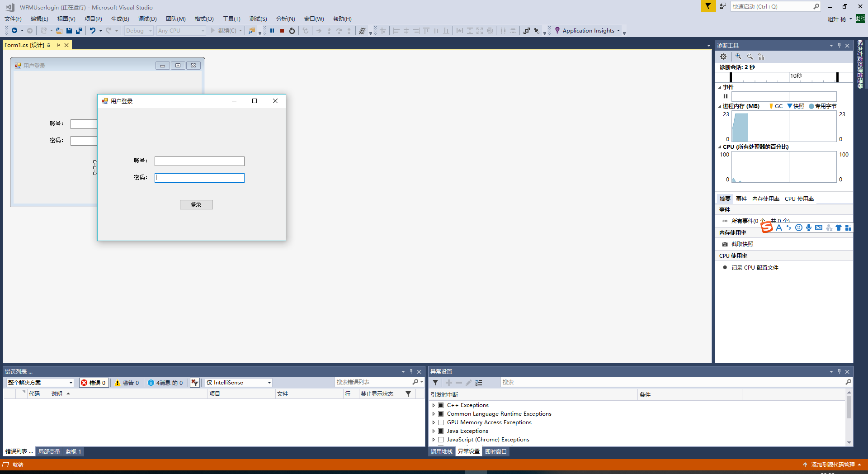Expand the C++ Exceptions tree node
868x474 pixels.
(433, 405)
